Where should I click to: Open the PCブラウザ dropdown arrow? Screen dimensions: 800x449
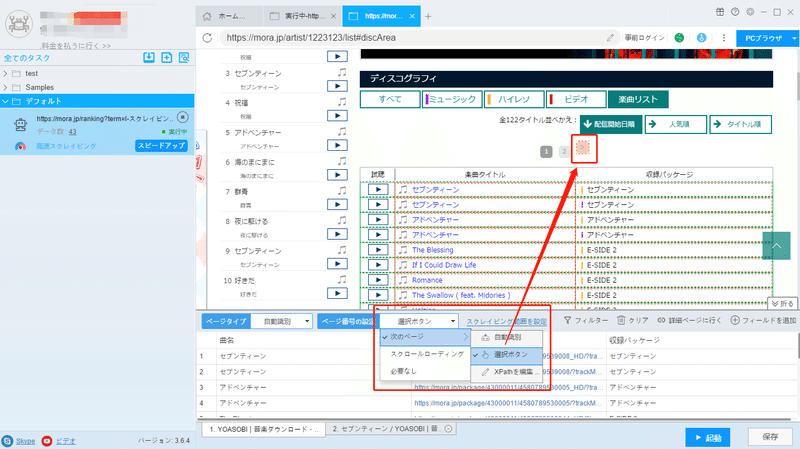(x=793, y=38)
